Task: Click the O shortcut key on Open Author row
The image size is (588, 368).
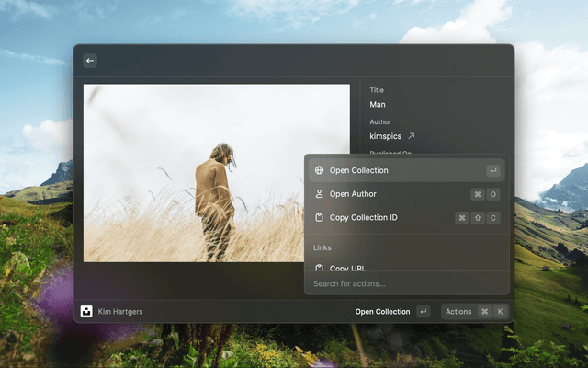Action: [x=493, y=194]
